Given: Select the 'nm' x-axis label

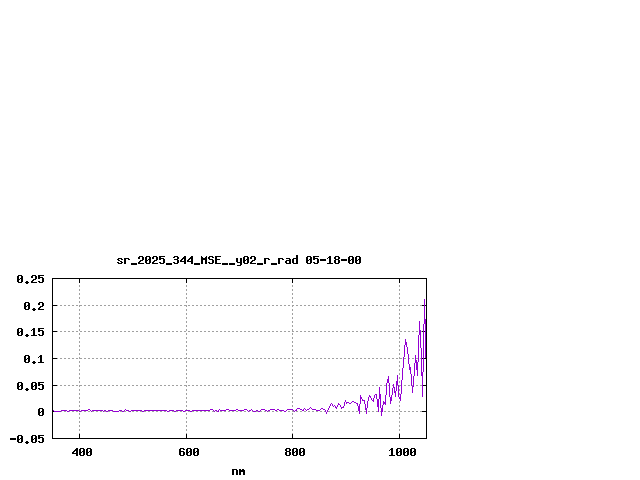Looking at the screenshot, I should coord(238,471).
